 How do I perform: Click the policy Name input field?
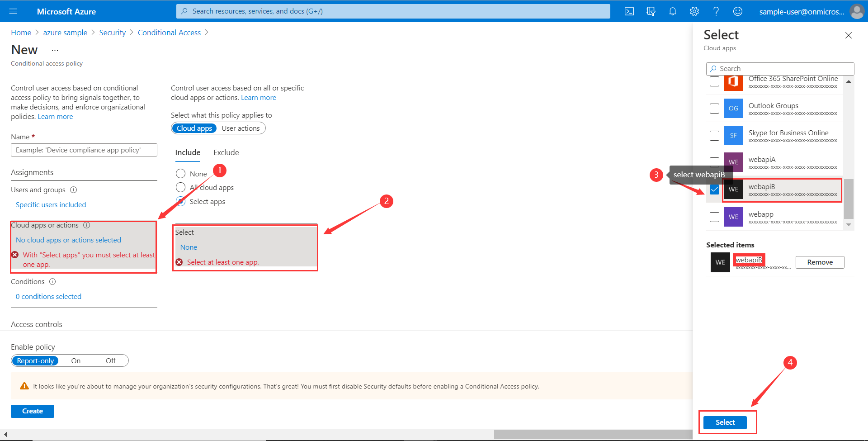point(84,150)
